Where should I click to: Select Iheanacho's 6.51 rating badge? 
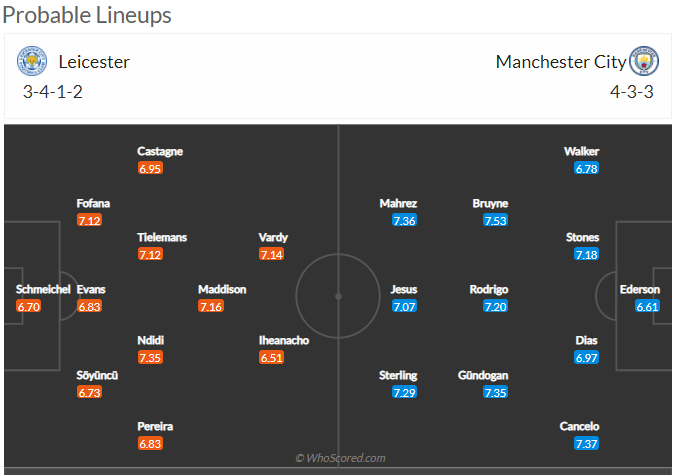coord(271,357)
